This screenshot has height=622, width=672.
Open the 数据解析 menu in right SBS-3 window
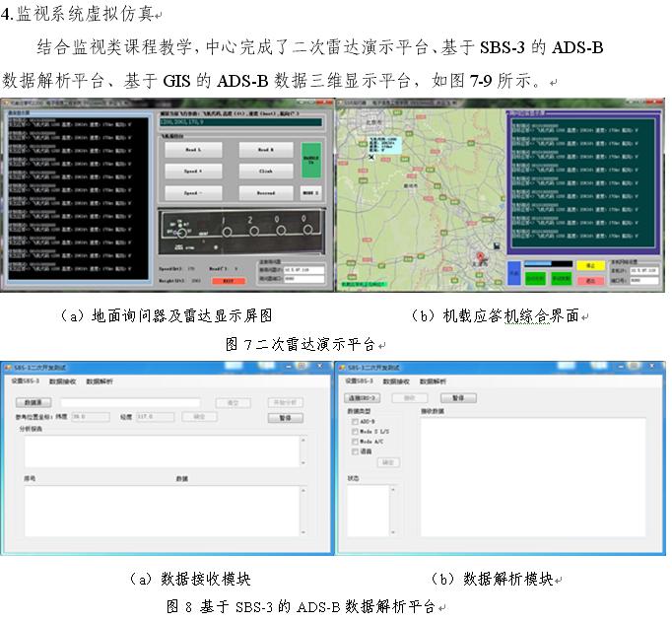(434, 380)
